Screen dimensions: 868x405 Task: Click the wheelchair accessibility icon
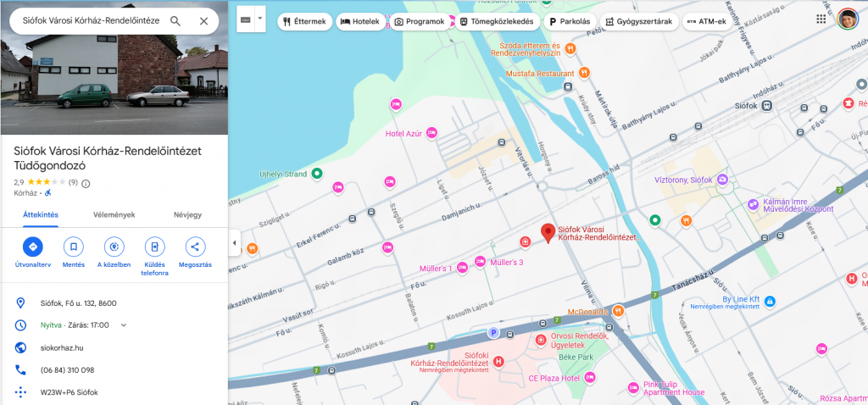(48, 192)
